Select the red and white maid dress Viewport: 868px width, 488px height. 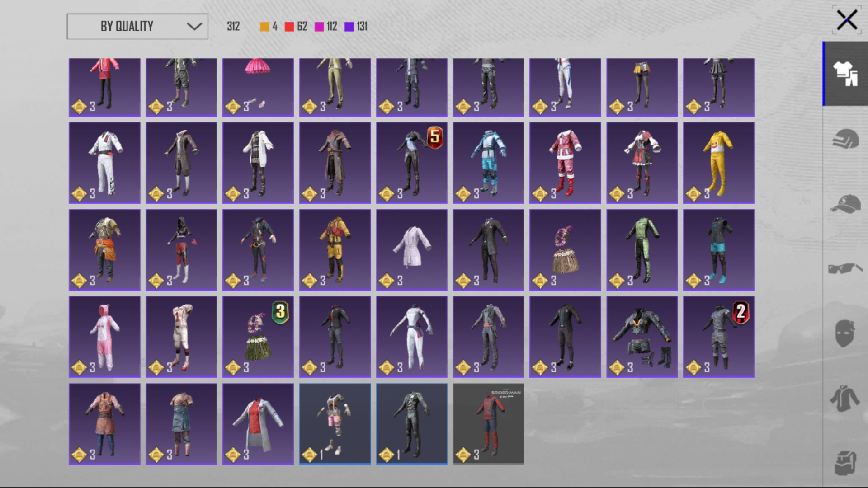coord(642,163)
